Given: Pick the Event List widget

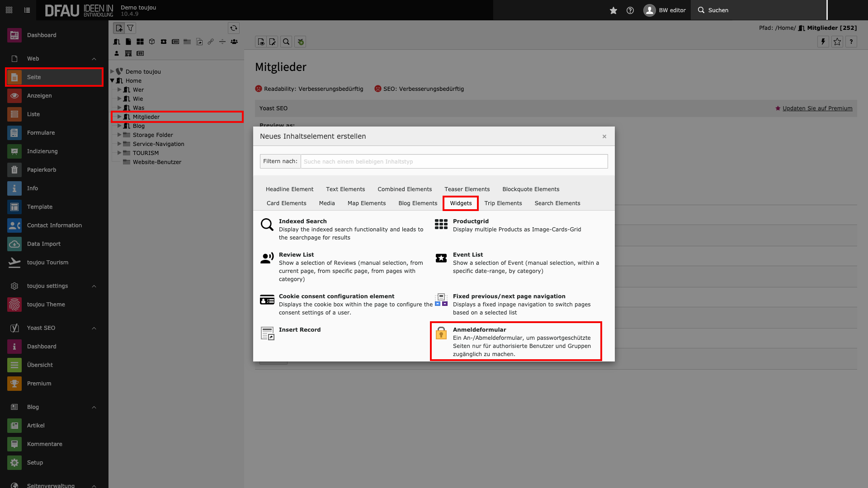Looking at the screenshot, I should (467, 255).
